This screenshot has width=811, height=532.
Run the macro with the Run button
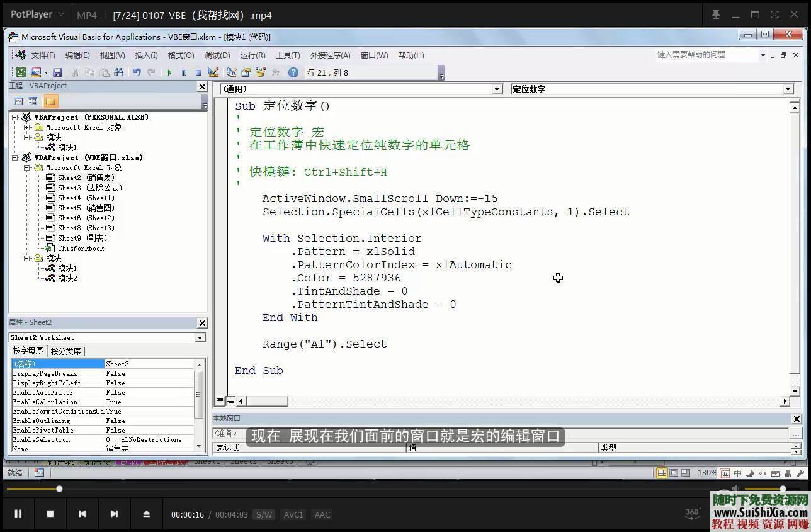(169, 72)
